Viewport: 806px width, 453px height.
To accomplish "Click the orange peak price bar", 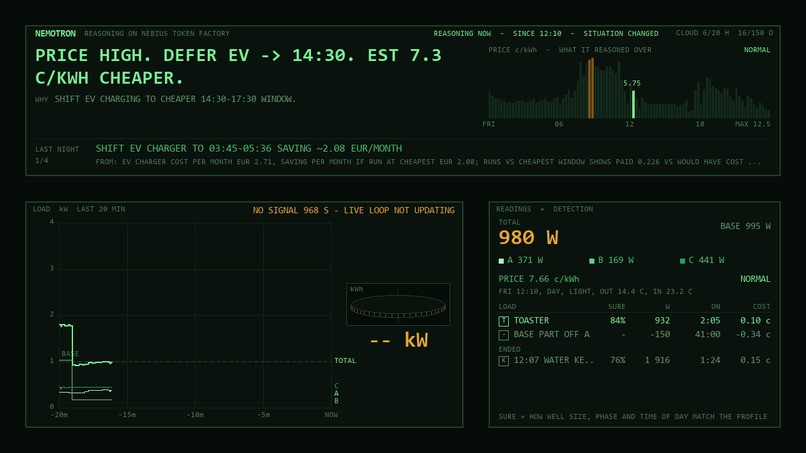I will (591, 88).
